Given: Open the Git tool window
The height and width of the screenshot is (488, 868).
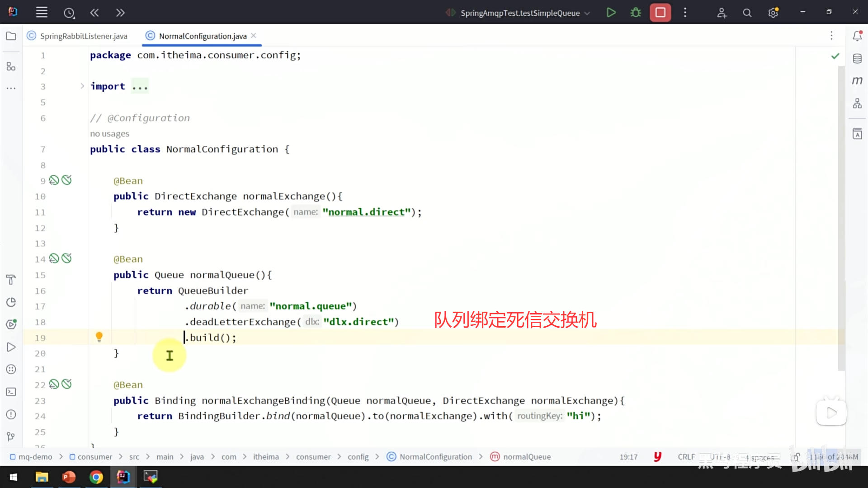Looking at the screenshot, I should tap(11, 436).
